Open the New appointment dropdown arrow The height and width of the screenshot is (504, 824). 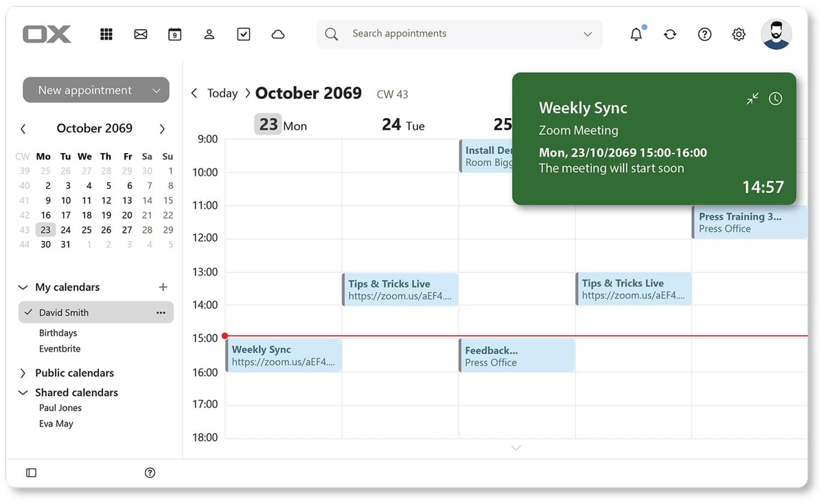pos(157,89)
